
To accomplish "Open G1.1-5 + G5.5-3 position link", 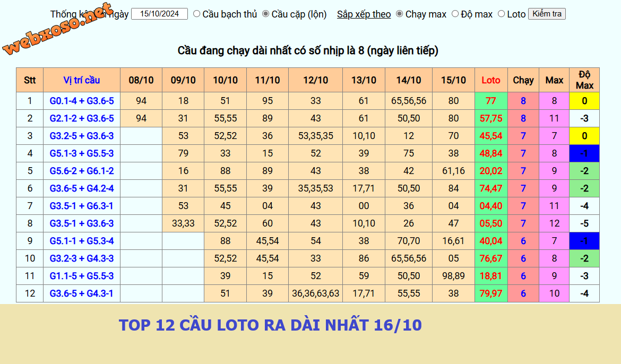I will pyautogui.click(x=82, y=276).
